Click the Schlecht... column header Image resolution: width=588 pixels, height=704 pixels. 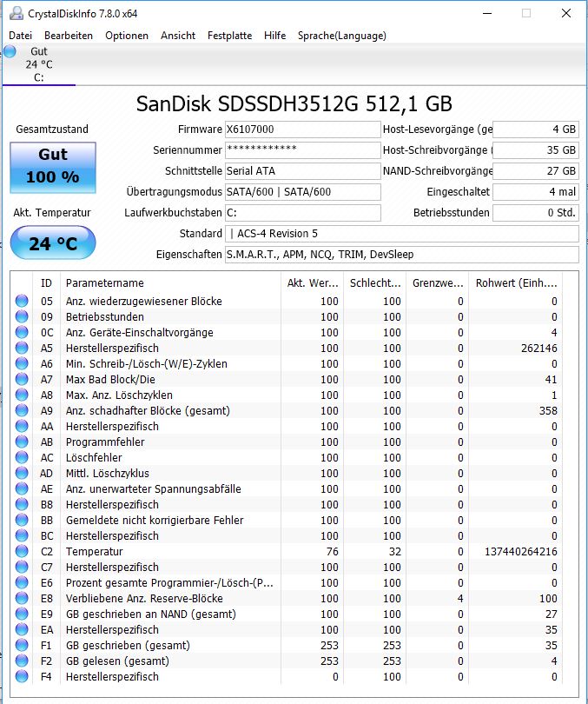coord(375,282)
